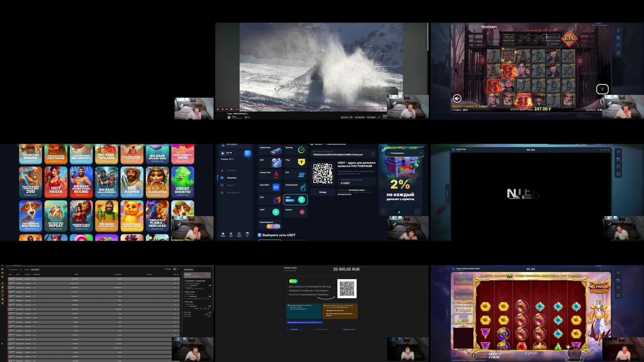Click the promo banner pagination dot
Viewport: 644px width, 362px height.
(399, 212)
